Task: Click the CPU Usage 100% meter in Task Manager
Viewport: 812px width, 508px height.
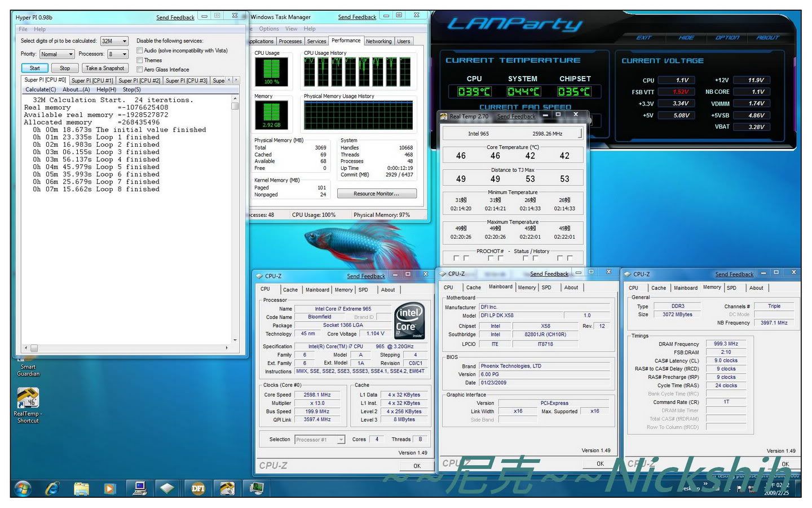Action: 271,72
